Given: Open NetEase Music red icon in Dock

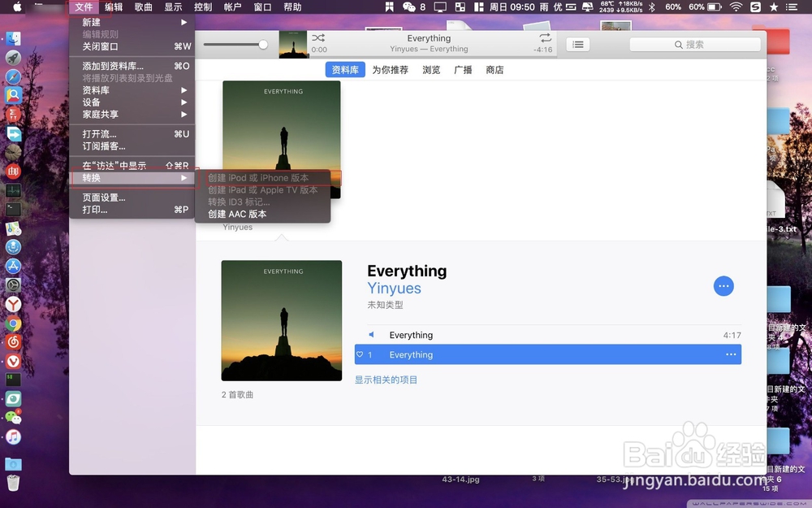Looking at the screenshot, I should [13, 342].
